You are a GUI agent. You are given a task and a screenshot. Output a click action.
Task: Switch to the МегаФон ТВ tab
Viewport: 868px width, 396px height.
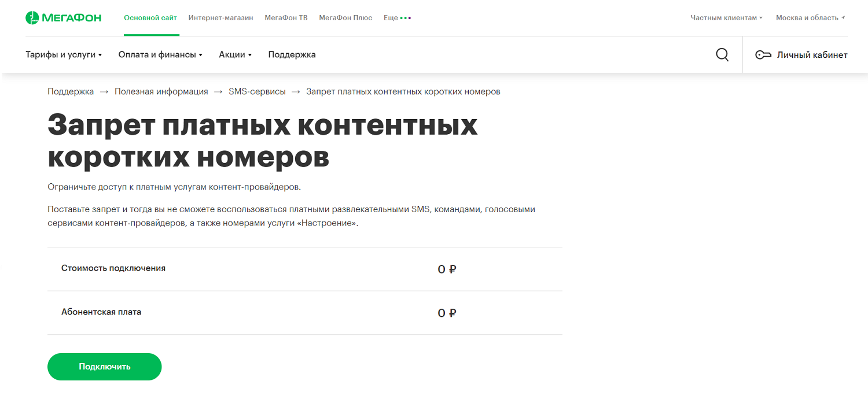[286, 18]
